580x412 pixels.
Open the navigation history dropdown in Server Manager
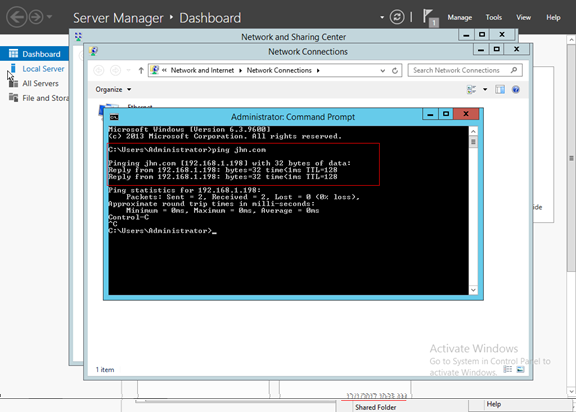(50, 17)
